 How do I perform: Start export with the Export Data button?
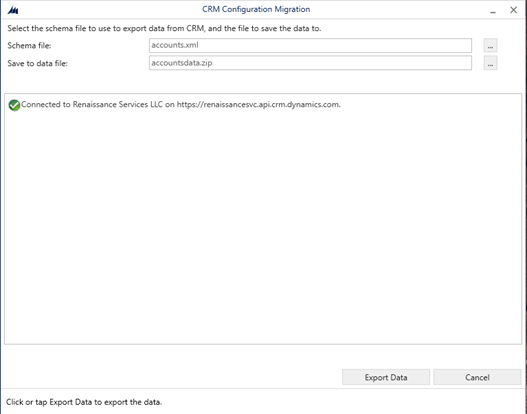pyautogui.click(x=386, y=377)
